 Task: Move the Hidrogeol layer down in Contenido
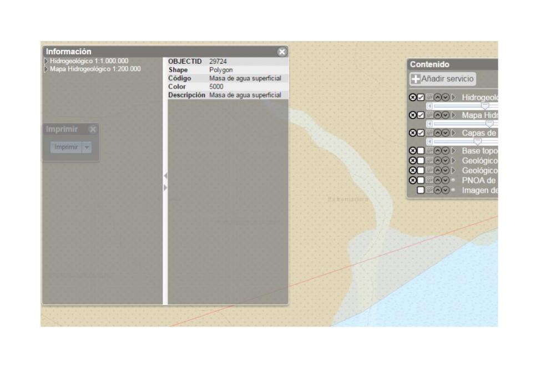pyautogui.click(x=445, y=97)
